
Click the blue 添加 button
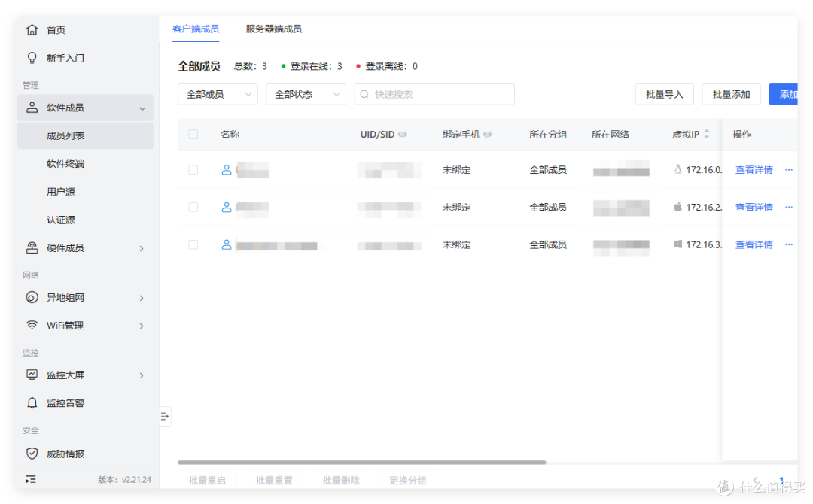coord(784,94)
